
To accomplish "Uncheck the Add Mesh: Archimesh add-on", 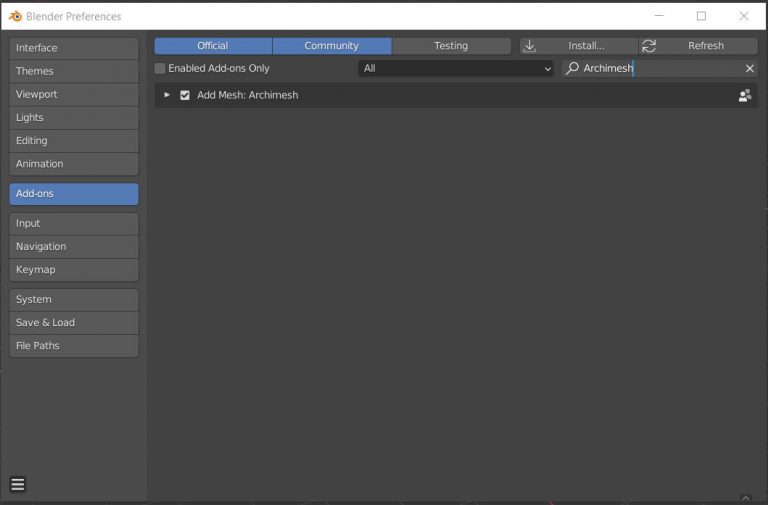I will point(185,95).
